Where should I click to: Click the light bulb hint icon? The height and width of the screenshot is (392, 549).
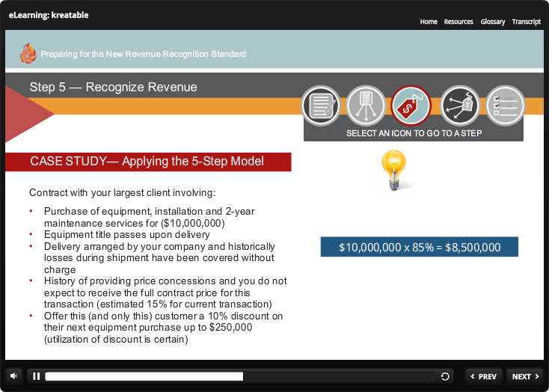point(394,169)
